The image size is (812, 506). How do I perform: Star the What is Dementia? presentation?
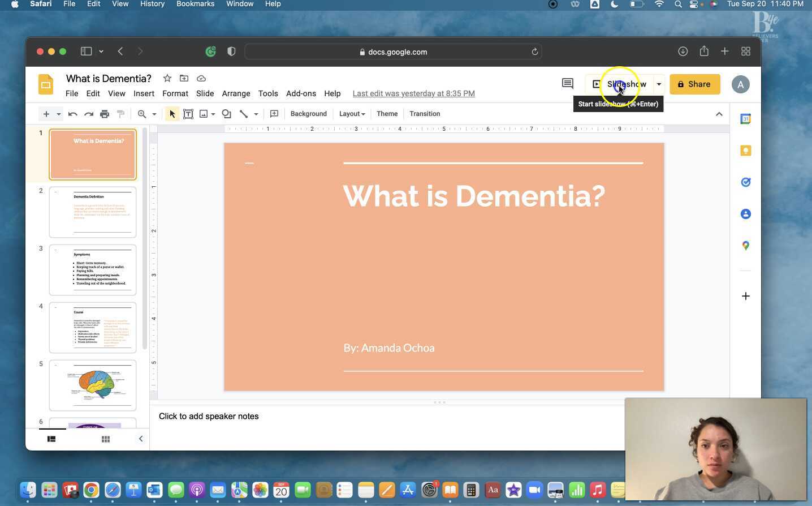coord(167,78)
